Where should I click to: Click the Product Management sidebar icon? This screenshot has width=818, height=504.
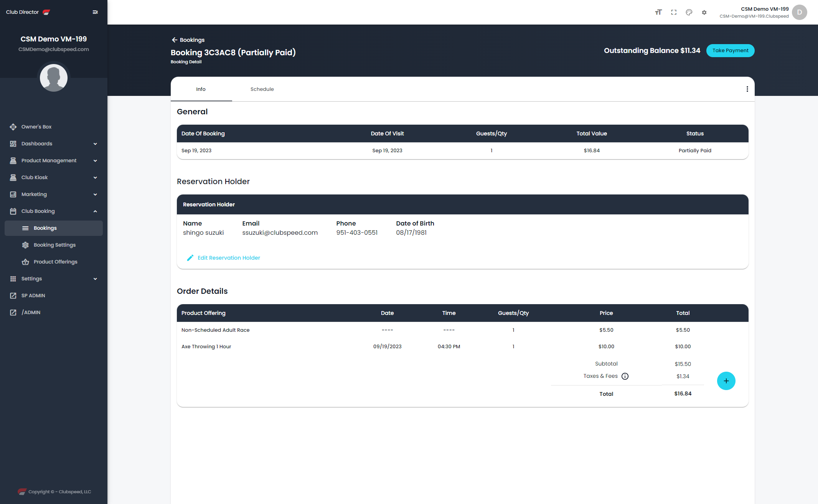13,161
